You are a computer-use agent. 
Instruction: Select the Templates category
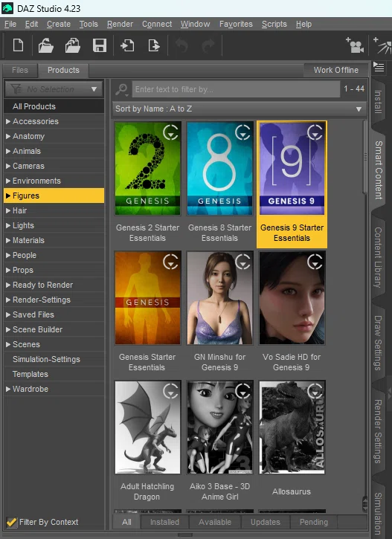click(x=54, y=374)
